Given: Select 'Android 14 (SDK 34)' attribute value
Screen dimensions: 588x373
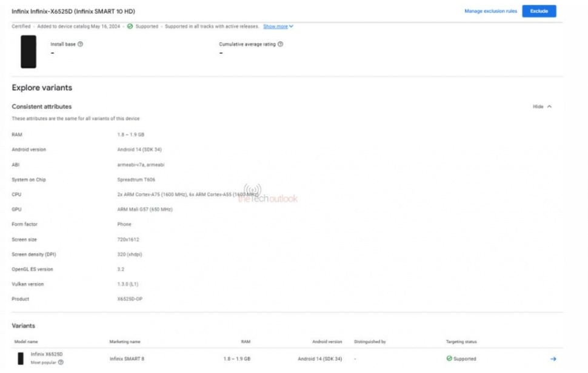Looking at the screenshot, I should [x=139, y=150].
